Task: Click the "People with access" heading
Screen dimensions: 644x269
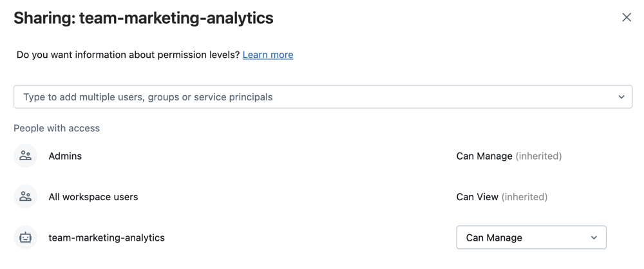Action: pyautogui.click(x=57, y=128)
